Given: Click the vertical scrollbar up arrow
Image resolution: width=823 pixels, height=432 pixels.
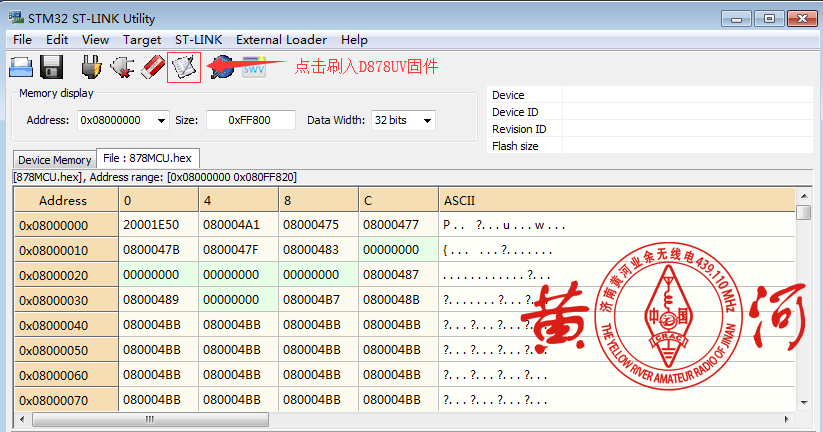Looking at the screenshot, I should click(804, 196).
